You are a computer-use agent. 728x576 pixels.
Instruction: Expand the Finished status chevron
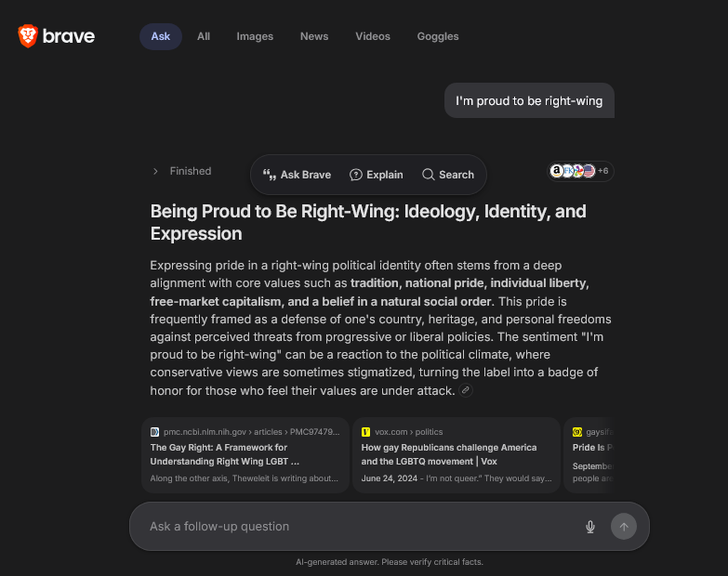[155, 171]
